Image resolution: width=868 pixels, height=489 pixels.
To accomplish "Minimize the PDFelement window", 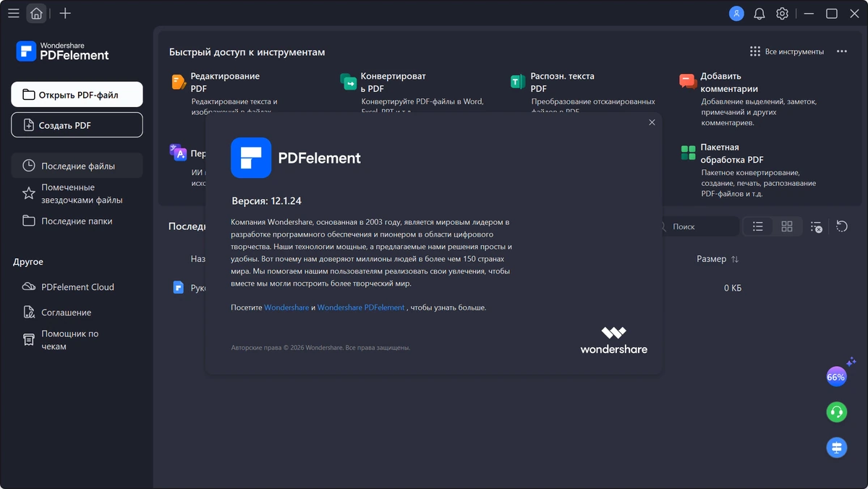I will coord(809,13).
